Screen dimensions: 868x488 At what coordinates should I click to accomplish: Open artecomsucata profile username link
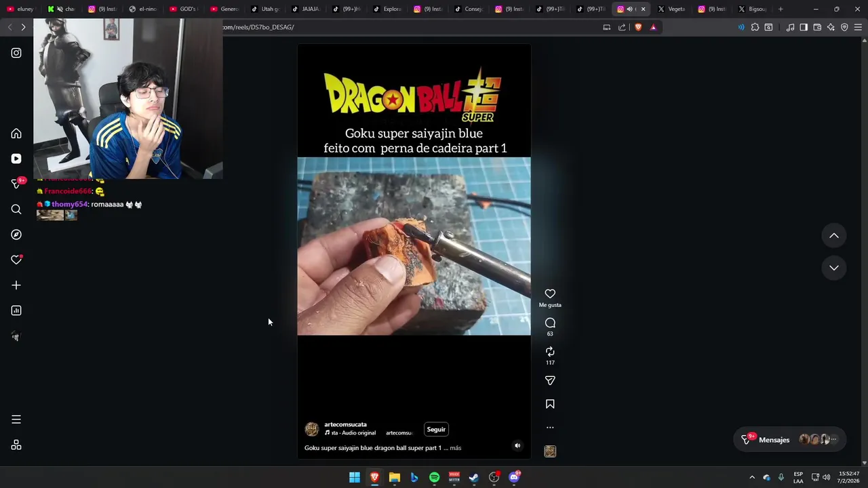click(345, 424)
